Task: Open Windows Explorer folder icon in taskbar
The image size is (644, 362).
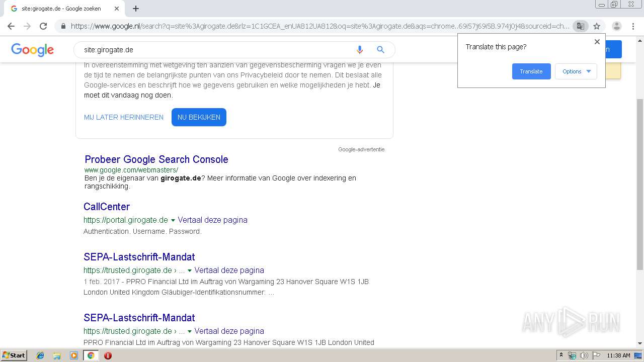Action: (57, 355)
